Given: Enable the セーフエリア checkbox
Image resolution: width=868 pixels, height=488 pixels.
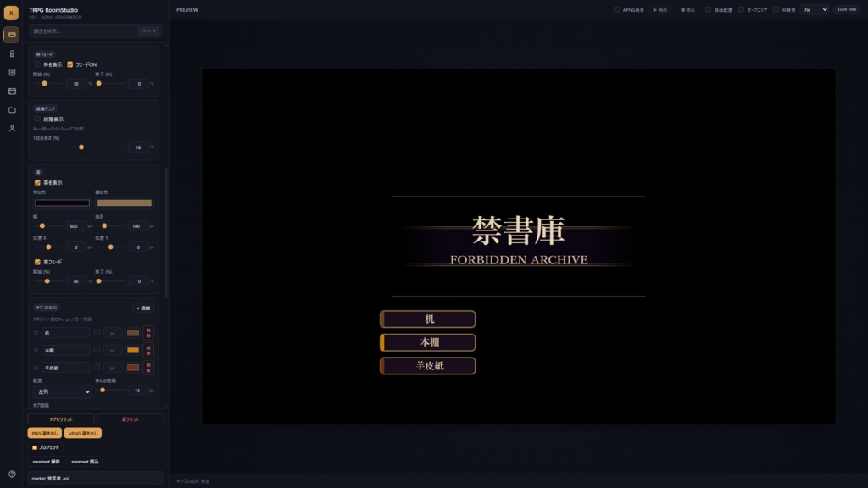Looking at the screenshot, I should 741,9.
